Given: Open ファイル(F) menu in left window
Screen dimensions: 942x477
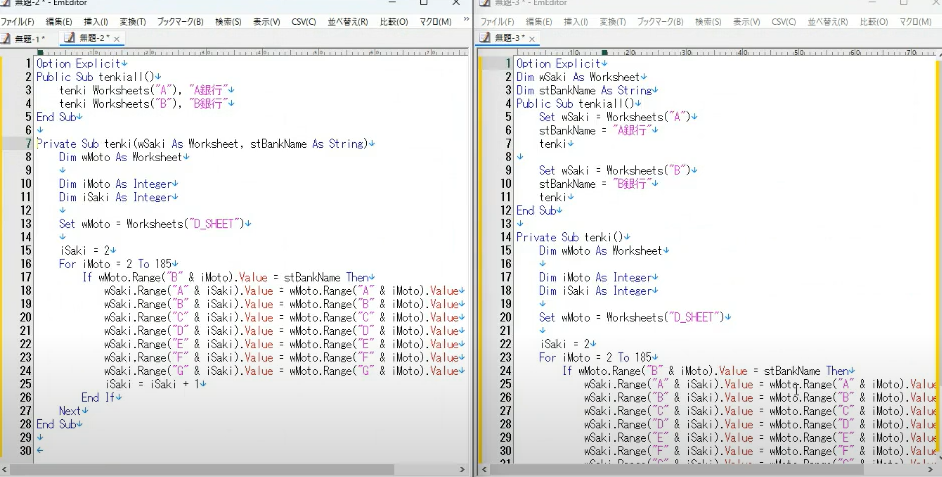Looking at the screenshot, I should click(17, 21).
